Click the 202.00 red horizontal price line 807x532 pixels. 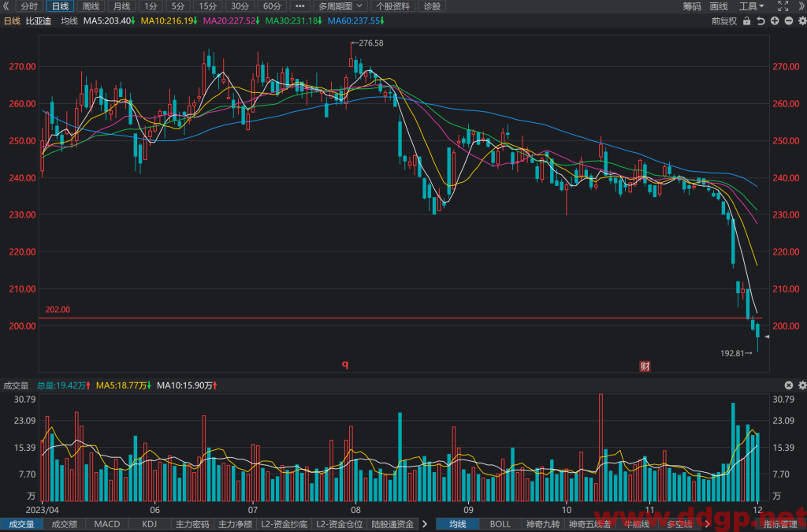[x=400, y=318]
